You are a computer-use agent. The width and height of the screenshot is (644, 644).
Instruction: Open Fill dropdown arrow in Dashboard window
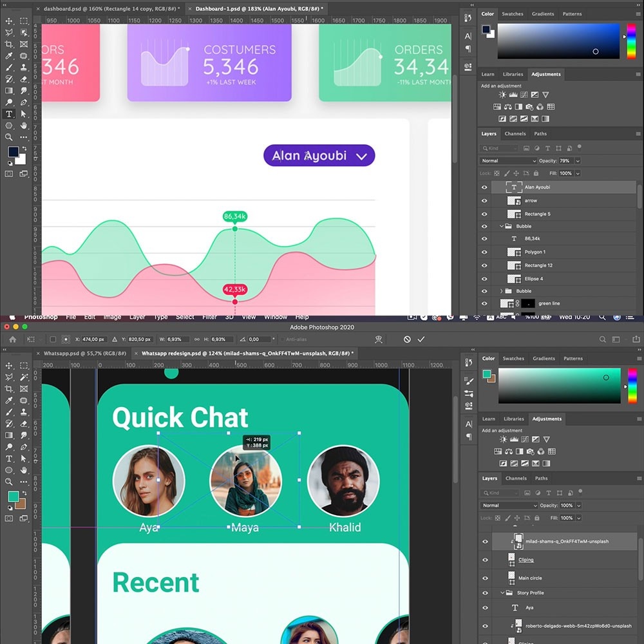click(x=578, y=173)
